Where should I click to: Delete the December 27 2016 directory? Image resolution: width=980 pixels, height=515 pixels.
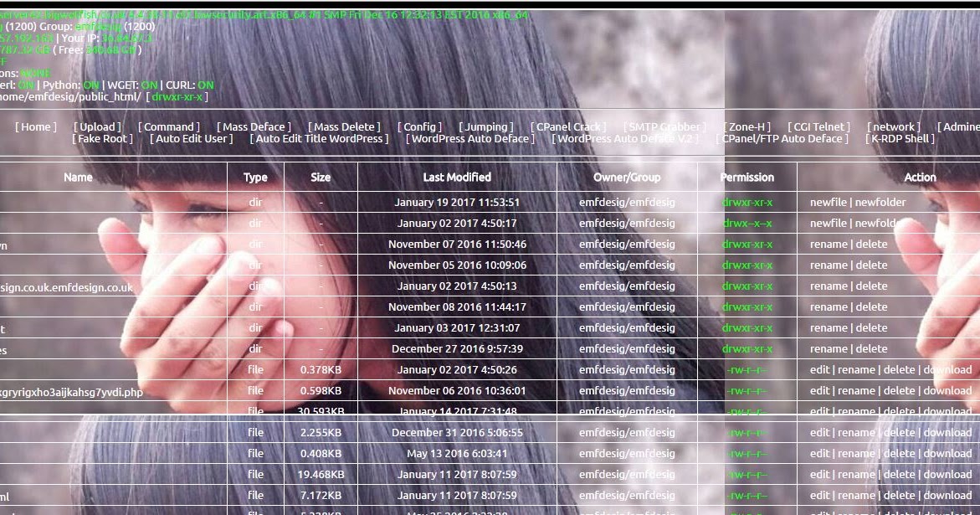coord(871,348)
